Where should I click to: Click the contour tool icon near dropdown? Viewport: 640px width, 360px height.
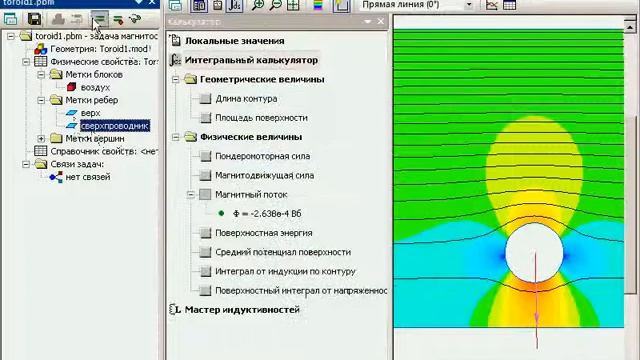(342, 5)
